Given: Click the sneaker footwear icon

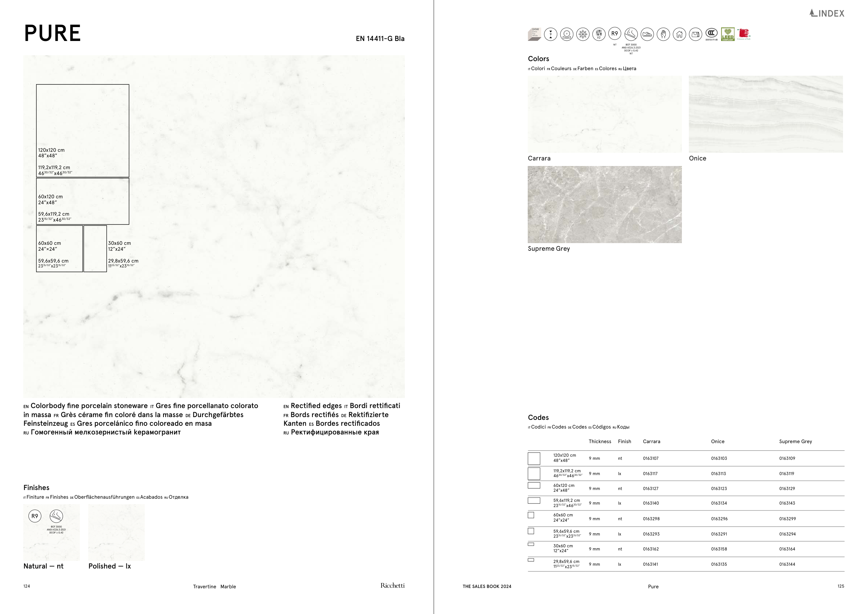Looking at the screenshot, I should point(647,34).
